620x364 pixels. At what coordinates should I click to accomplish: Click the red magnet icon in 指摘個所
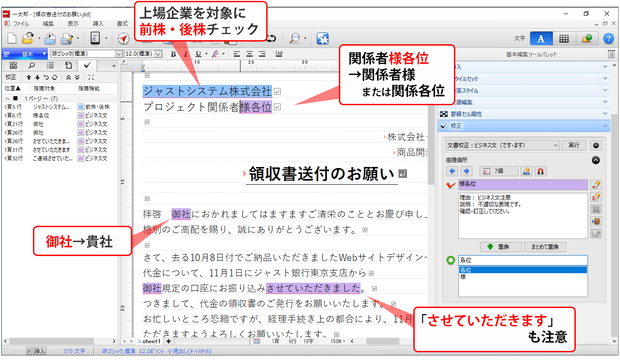(541, 171)
